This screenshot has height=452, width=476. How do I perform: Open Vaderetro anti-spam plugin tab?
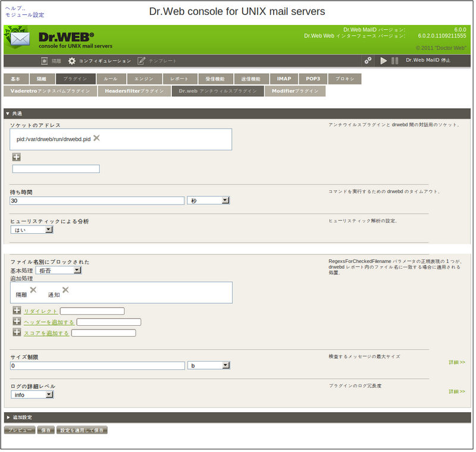click(50, 91)
